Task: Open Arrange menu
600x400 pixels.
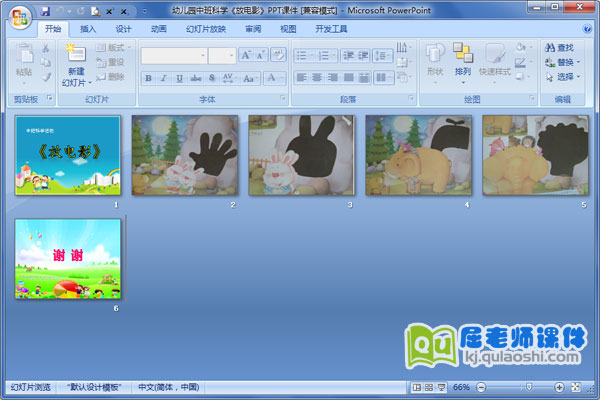Action: (463, 63)
